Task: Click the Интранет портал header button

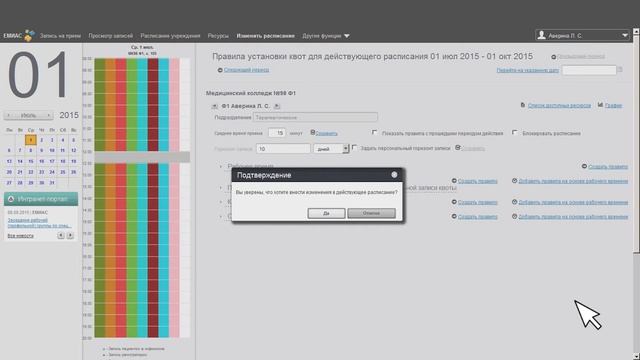Action: 41,199
